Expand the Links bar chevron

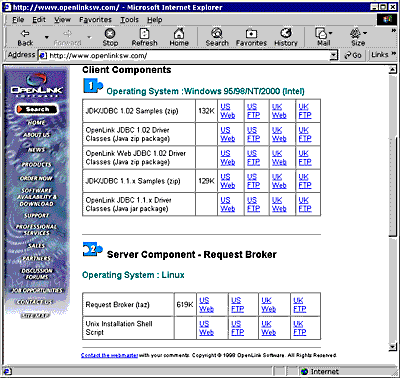coord(394,54)
